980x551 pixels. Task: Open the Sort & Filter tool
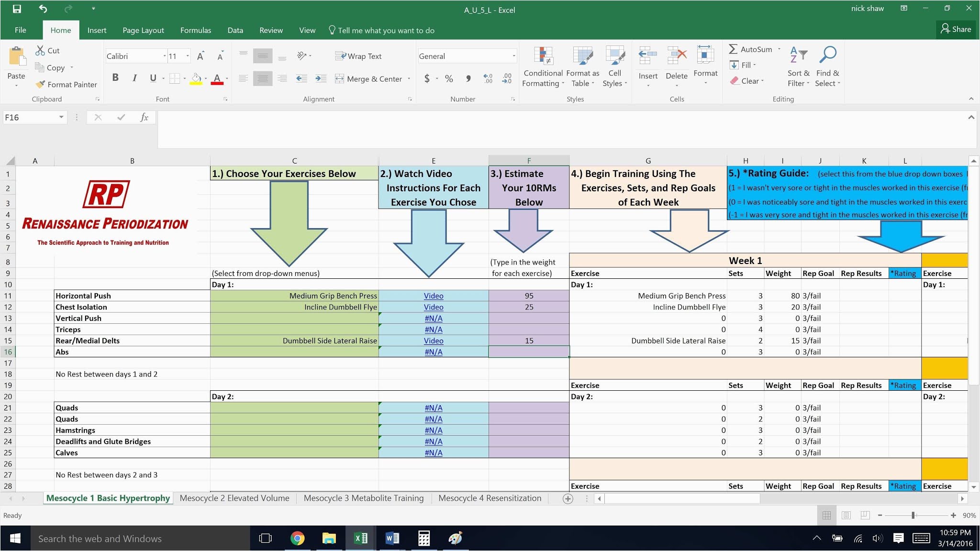(x=798, y=55)
